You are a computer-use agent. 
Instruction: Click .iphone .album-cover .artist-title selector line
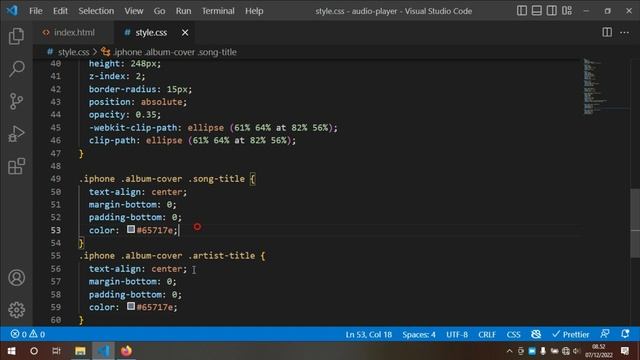[x=172, y=256]
